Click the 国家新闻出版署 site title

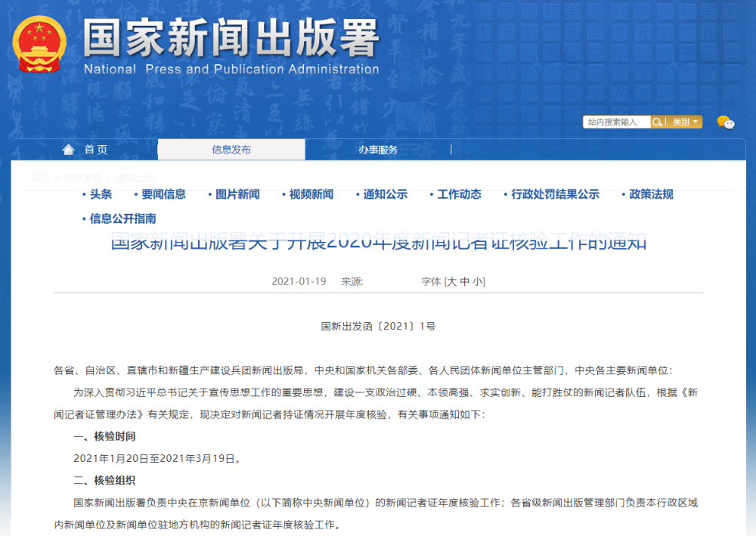tap(231, 38)
